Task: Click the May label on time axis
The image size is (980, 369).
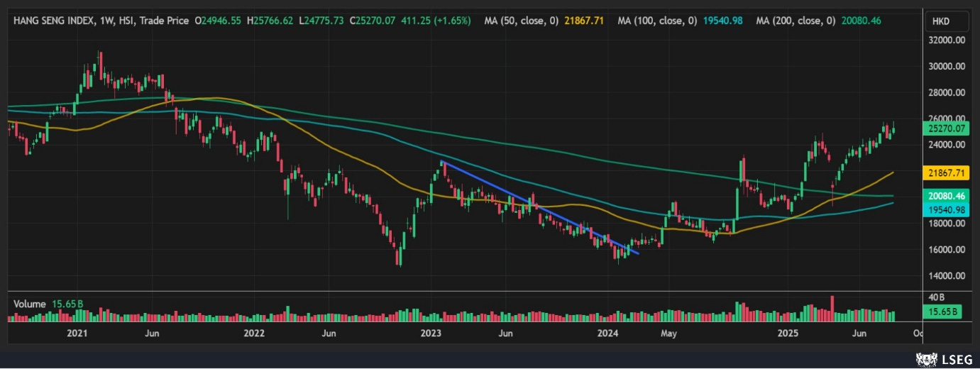Action: [667, 333]
